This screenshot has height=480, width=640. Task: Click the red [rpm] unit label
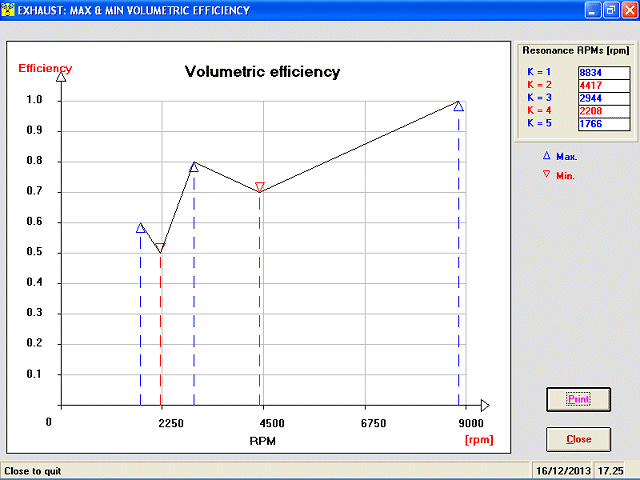pyautogui.click(x=479, y=440)
